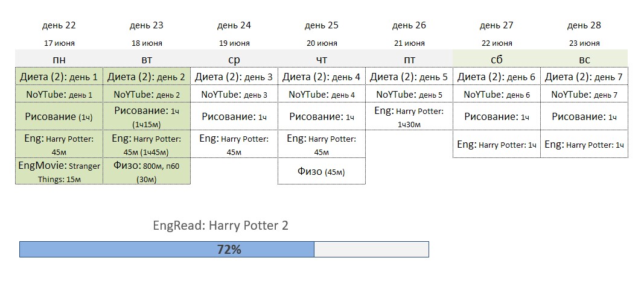The image size is (644, 287).
Task: Select the '21 июня' date label
Action: (409, 43)
